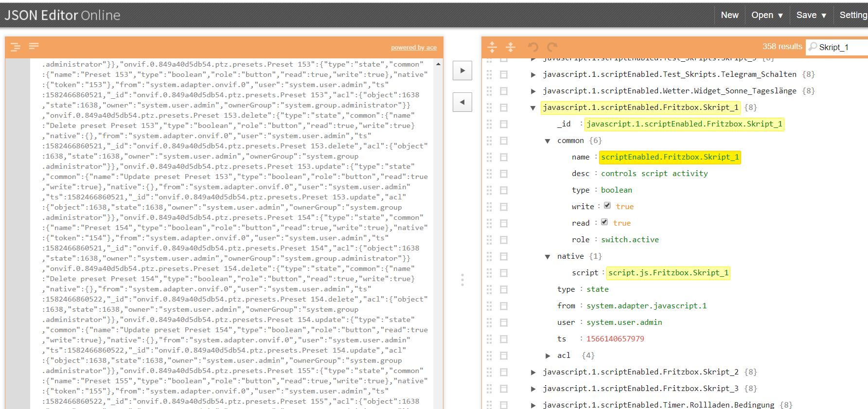This screenshot has width=868, height=409.
Task: Edit the role value switch.active
Action: 630,240
